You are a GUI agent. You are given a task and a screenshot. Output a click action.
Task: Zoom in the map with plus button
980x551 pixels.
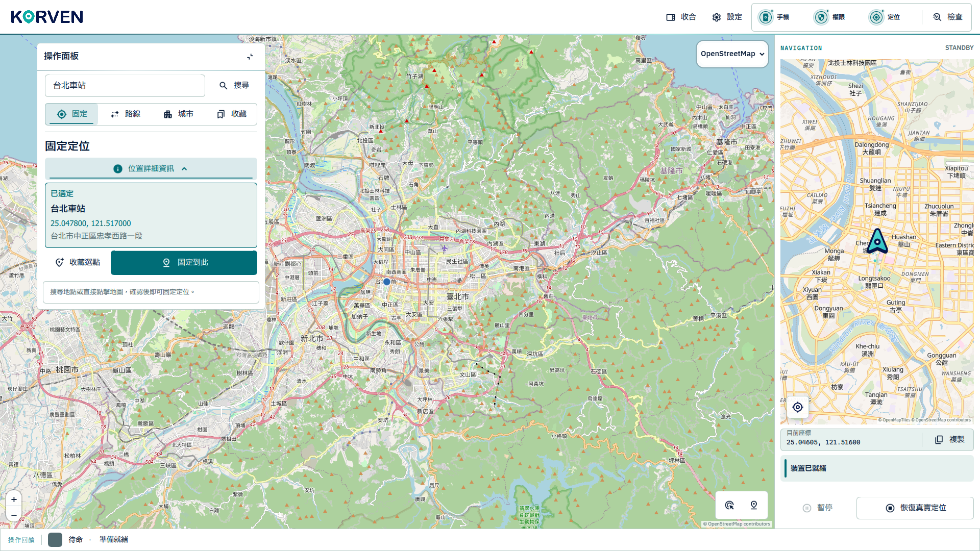pos(14,499)
